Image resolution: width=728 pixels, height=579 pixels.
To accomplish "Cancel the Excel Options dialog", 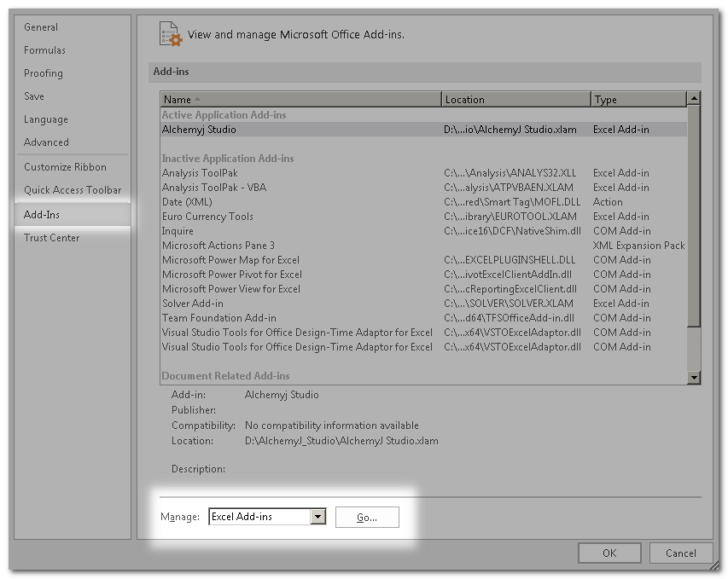I will pyautogui.click(x=680, y=553).
